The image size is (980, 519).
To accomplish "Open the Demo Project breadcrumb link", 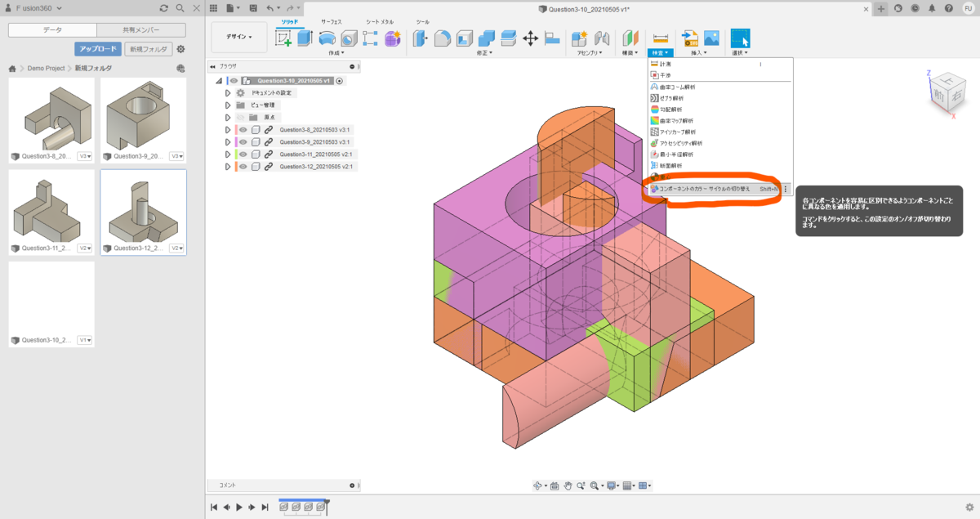I will 47,69.
